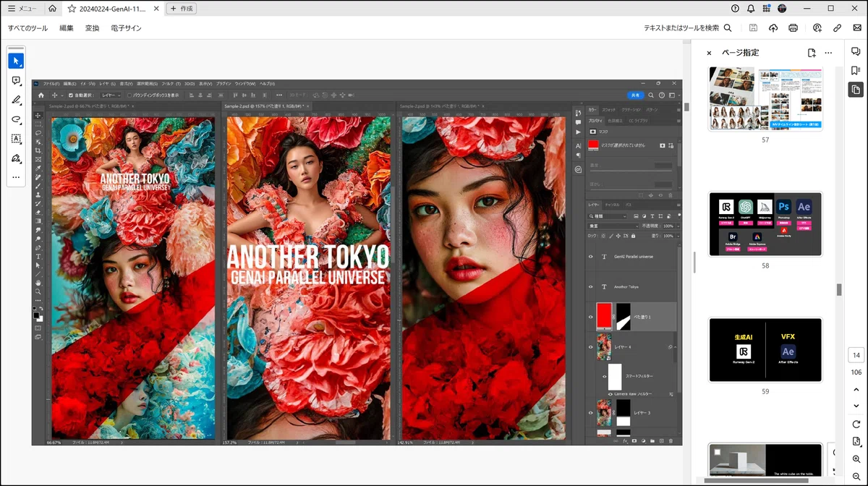Open すべてのツール menu
868x486 pixels.
pyautogui.click(x=27, y=28)
